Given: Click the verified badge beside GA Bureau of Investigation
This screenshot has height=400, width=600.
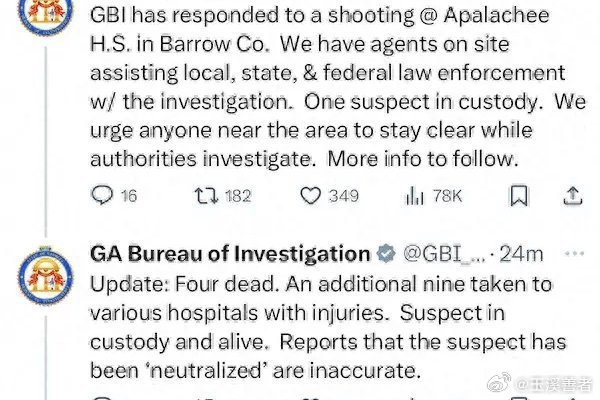Looking at the screenshot, I should click(386, 253).
